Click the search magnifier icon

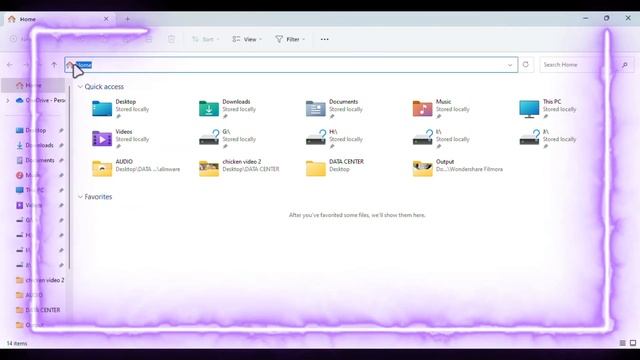tap(624, 64)
